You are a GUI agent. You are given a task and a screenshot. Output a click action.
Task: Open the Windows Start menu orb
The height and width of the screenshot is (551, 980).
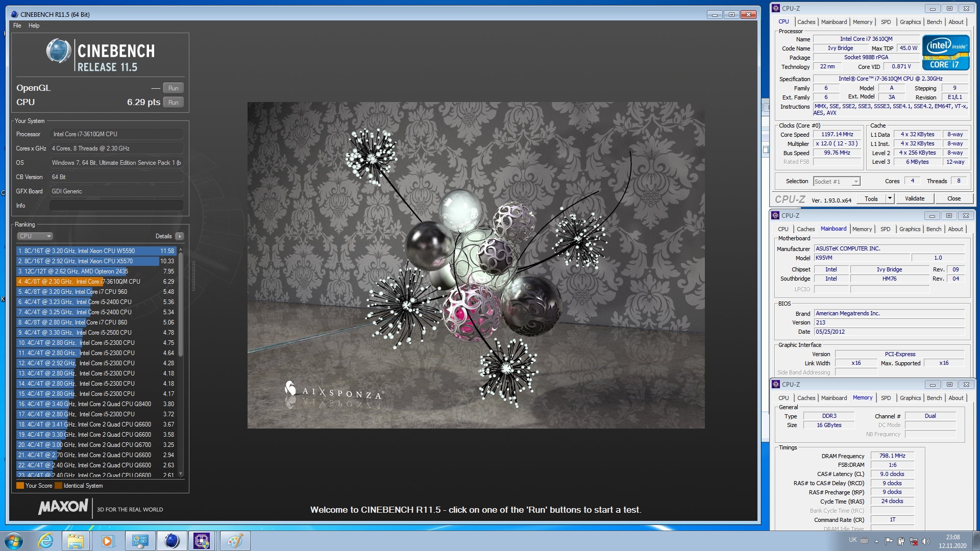coord(14,541)
